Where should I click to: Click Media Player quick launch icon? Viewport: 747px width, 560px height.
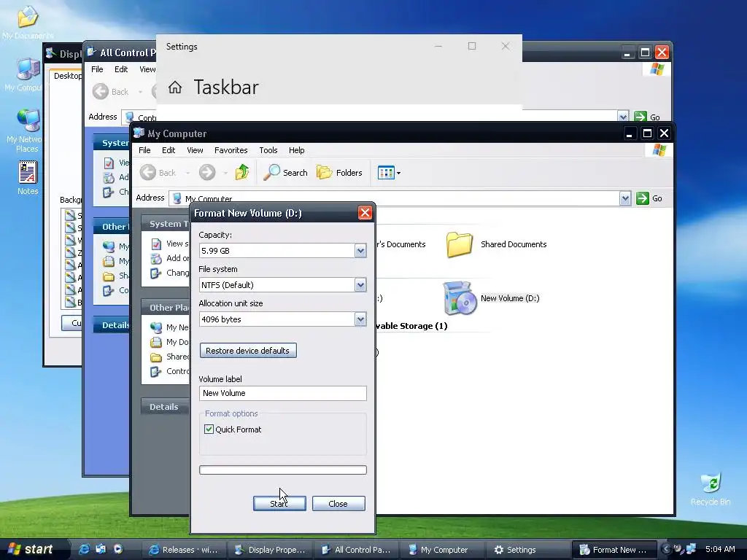click(x=117, y=550)
